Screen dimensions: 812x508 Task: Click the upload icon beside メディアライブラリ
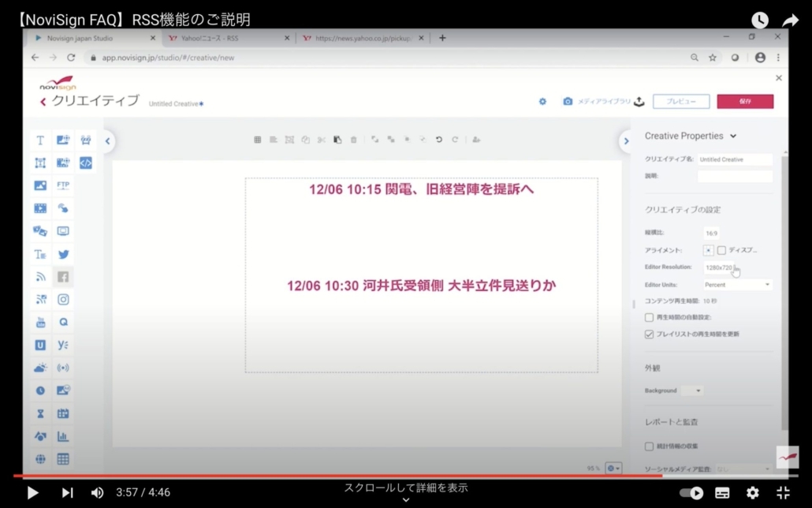point(639,102)
